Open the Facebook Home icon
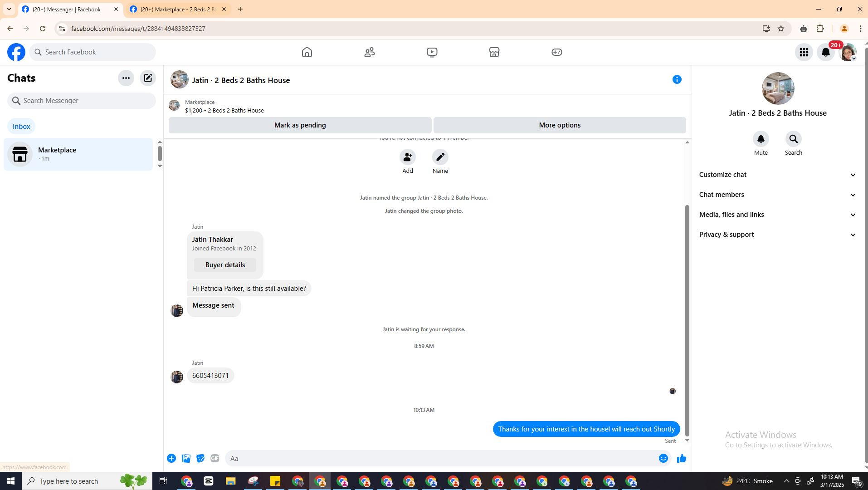Viewport: 868px width, 490px height. pos(307,52)
